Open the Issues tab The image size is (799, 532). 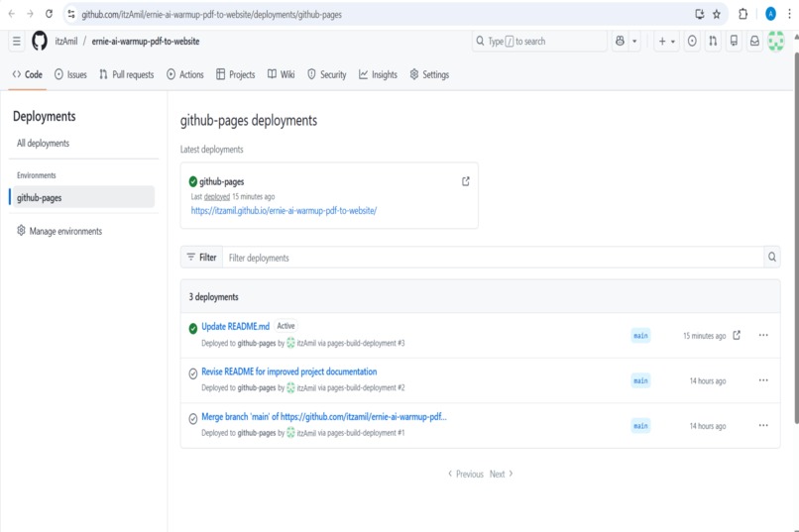coord(70,74)
